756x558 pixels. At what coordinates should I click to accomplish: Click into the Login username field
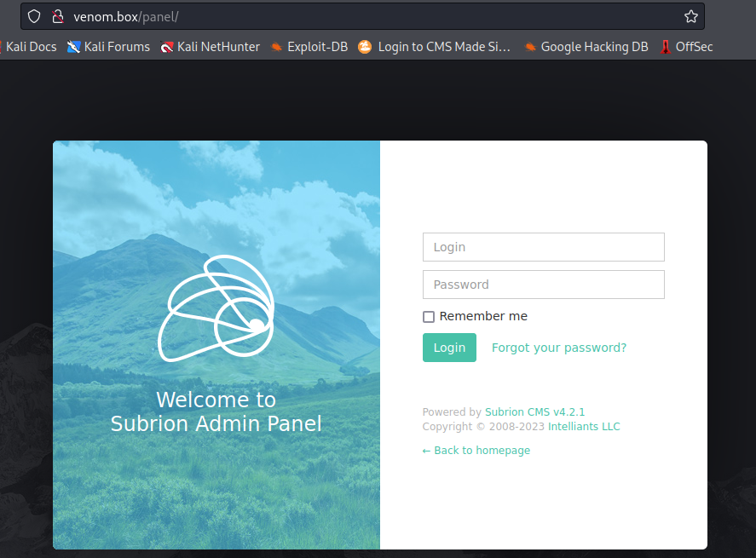tap(544, 247)
